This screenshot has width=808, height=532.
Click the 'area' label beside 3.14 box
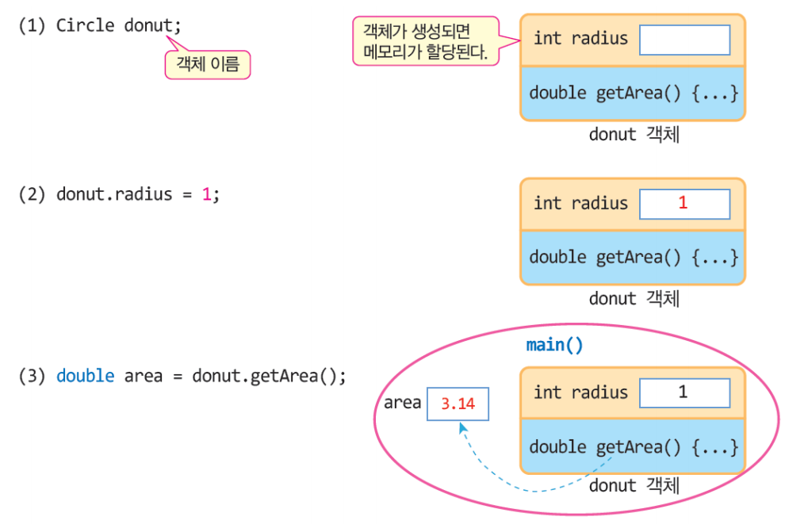(402, 403)
